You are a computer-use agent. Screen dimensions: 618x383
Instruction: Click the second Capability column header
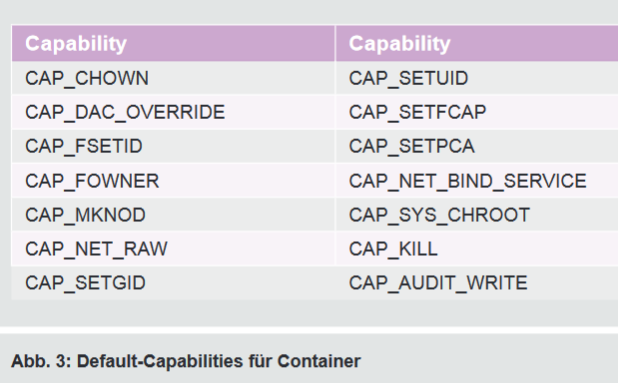(x=477, y=43)
